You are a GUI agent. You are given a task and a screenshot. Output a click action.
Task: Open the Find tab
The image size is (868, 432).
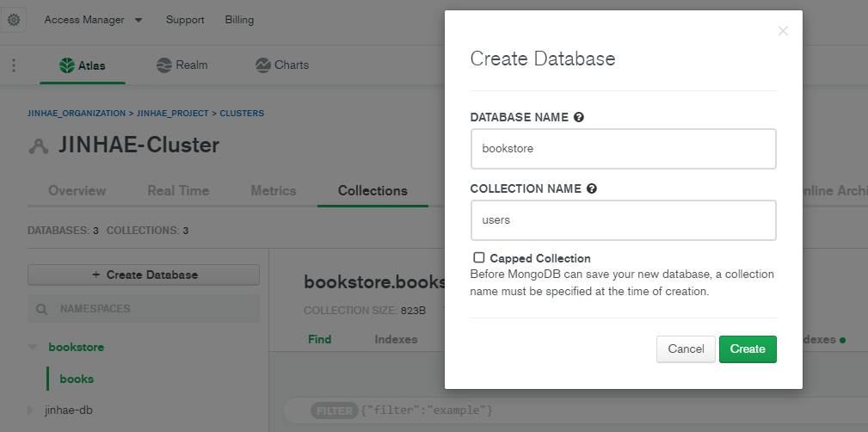coord(319,340)
